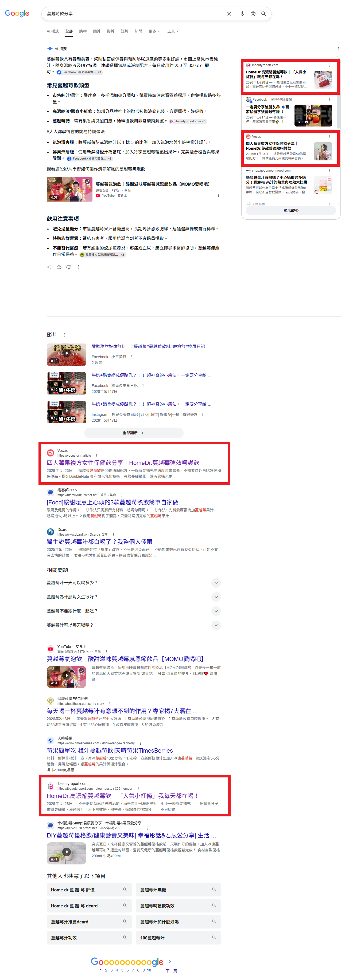
Task: Switch to the AI 模式 tab
Action: [x=53, y=31]
